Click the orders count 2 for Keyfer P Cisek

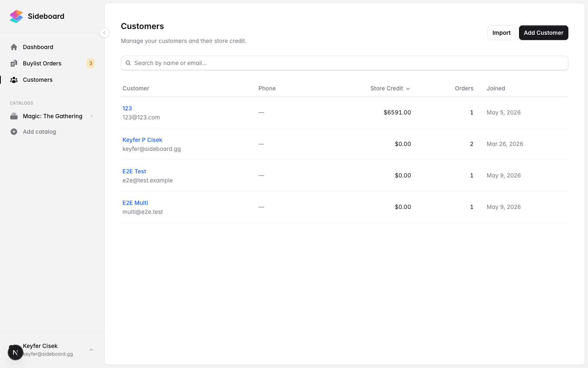(x=472, y=144)
